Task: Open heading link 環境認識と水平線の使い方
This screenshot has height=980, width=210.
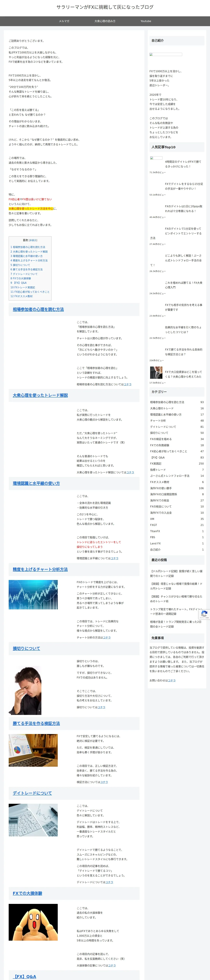Action: [36, 483]
